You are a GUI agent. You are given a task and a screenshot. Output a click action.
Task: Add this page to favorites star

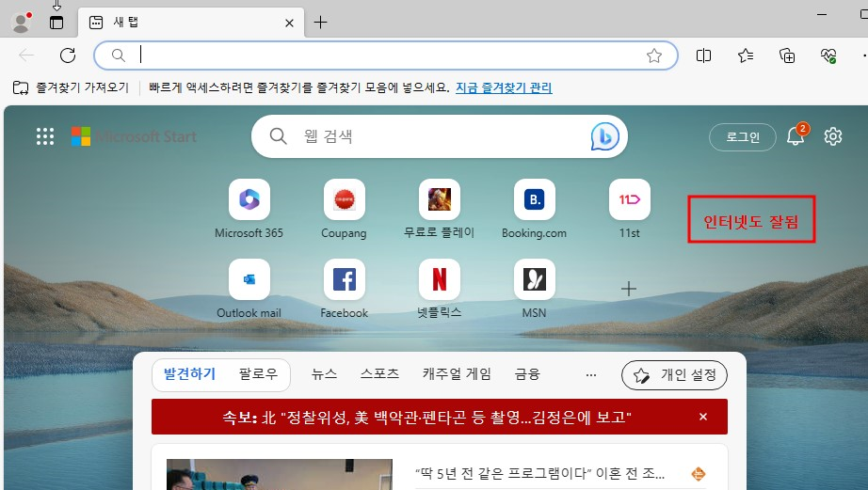(x=653, y=55)
